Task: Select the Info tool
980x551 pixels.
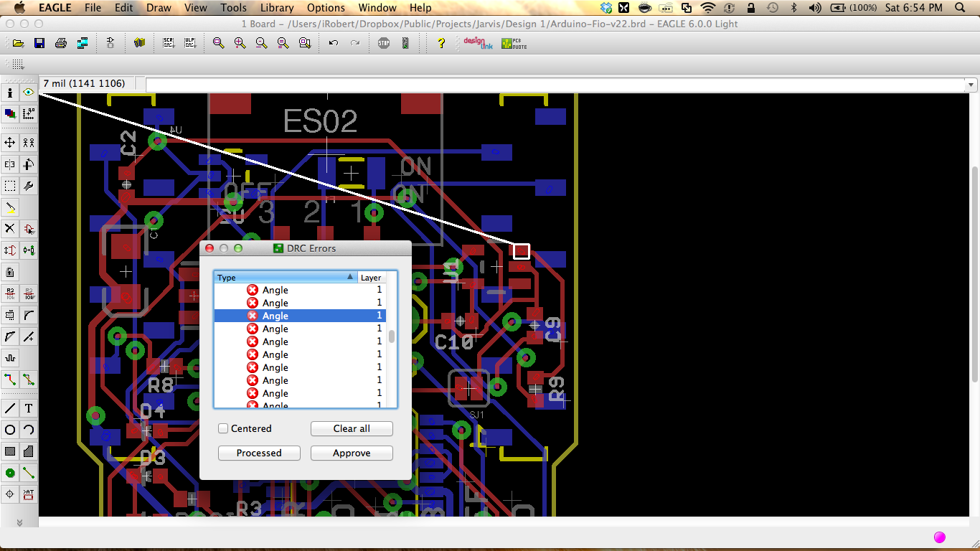Action: [10, 93]
